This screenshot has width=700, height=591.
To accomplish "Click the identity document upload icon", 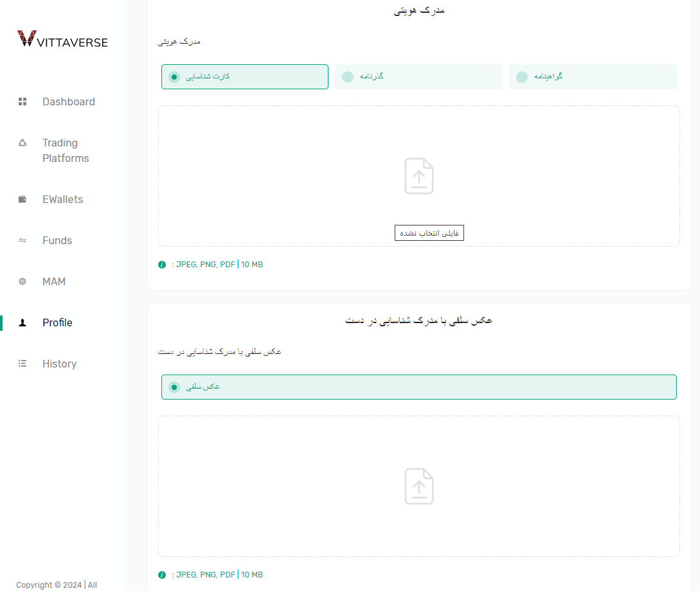I will point(418,176).
